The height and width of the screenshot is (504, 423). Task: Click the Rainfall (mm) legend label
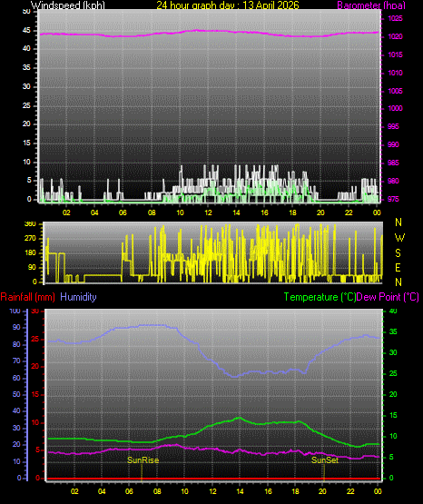click(27, 297)
